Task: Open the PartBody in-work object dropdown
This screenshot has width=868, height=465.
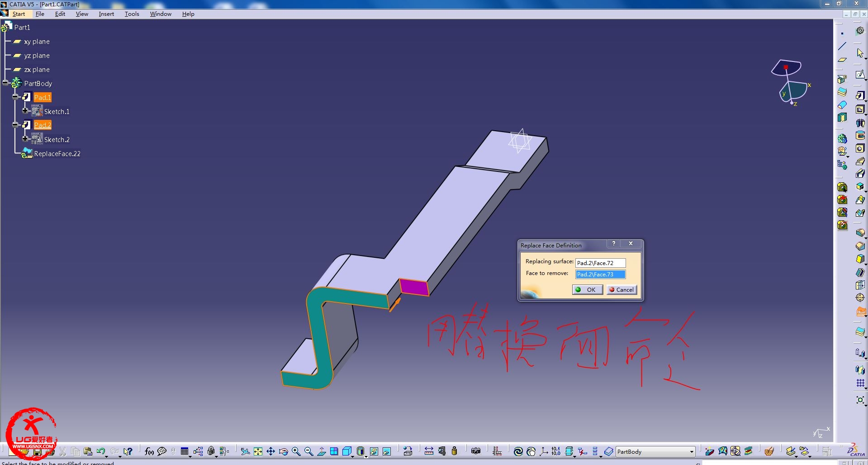Action: (x=692, y=451)
